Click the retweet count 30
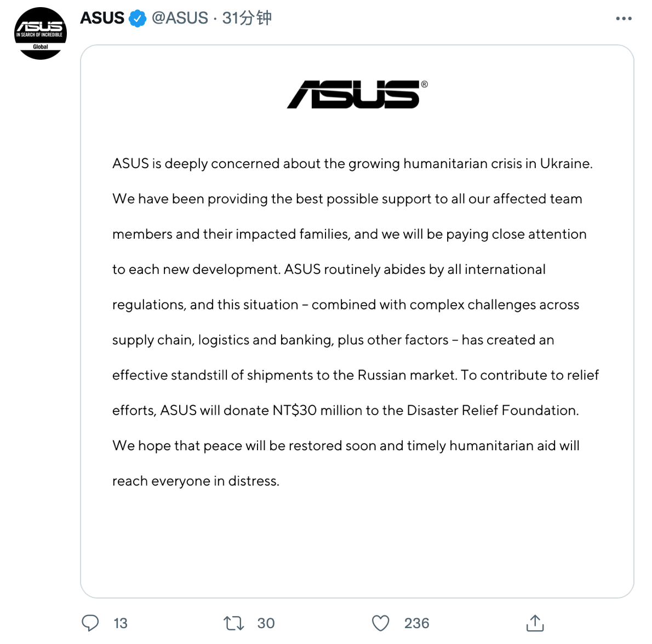Image resolution: width=652 pixels, height=644 pixels. pyautogui.click(x=266, y=623)
